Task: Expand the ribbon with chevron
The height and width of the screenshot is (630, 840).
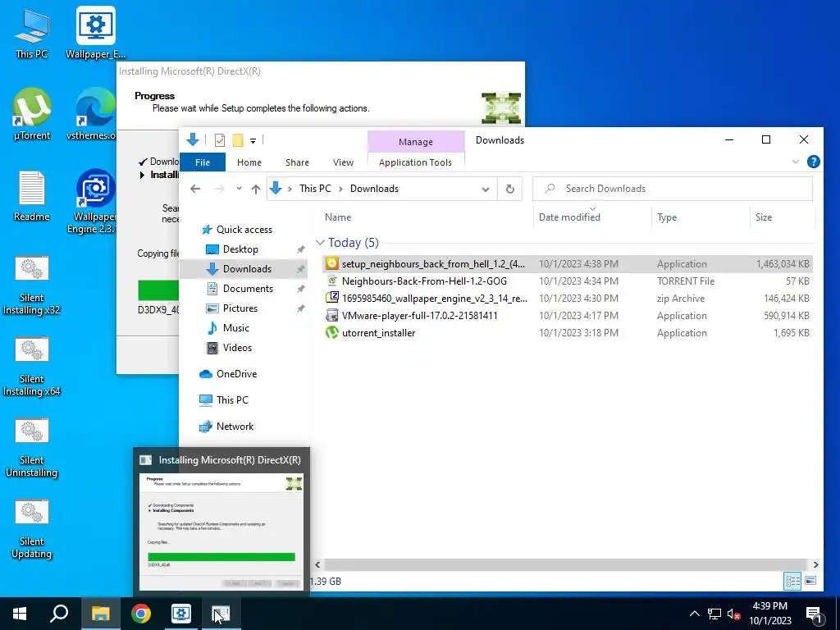Action: (796, 162)
